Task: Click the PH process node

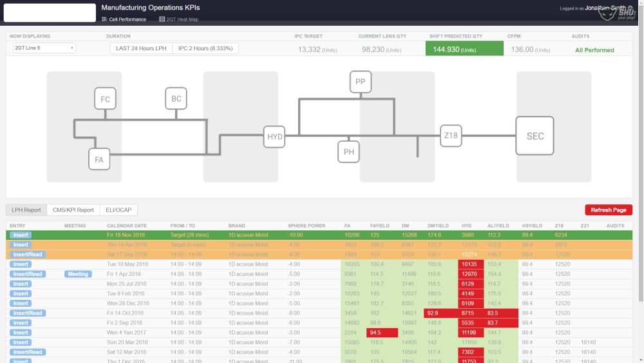Action: click(x=348, y=152)
